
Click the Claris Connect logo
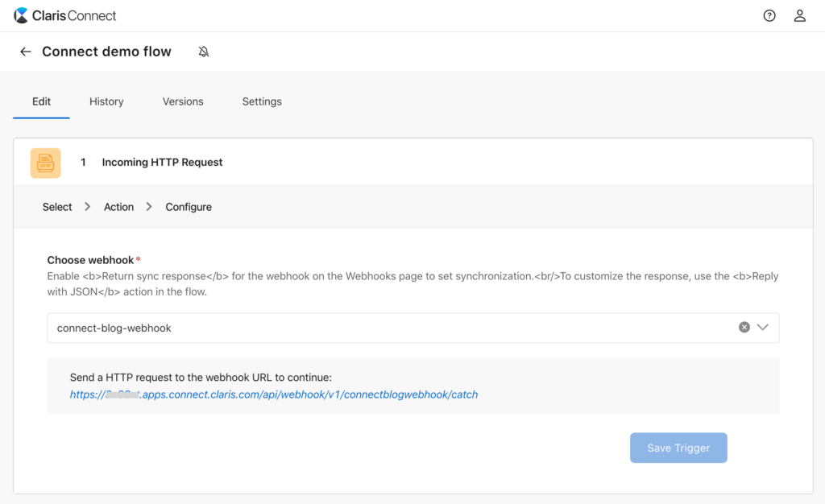click(65, 15)
